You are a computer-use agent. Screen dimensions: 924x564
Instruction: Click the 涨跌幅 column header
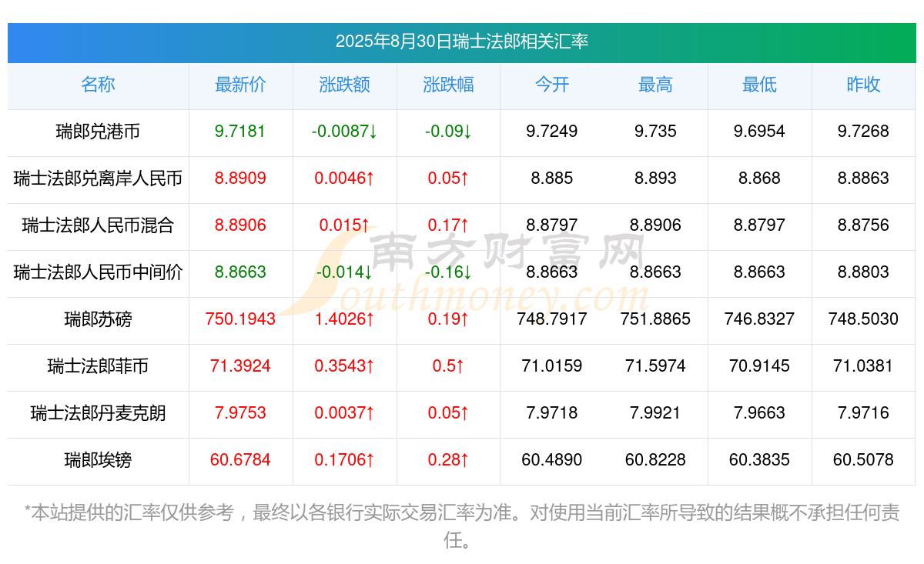448,85
